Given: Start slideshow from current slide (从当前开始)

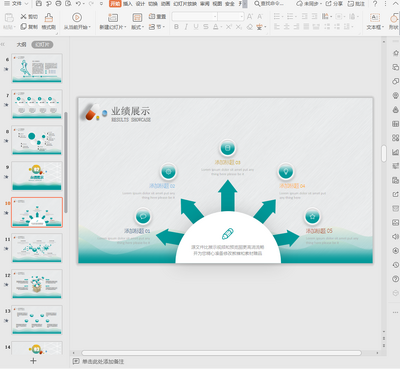Looking at the screenshot, I should click(x=77, y=21).
